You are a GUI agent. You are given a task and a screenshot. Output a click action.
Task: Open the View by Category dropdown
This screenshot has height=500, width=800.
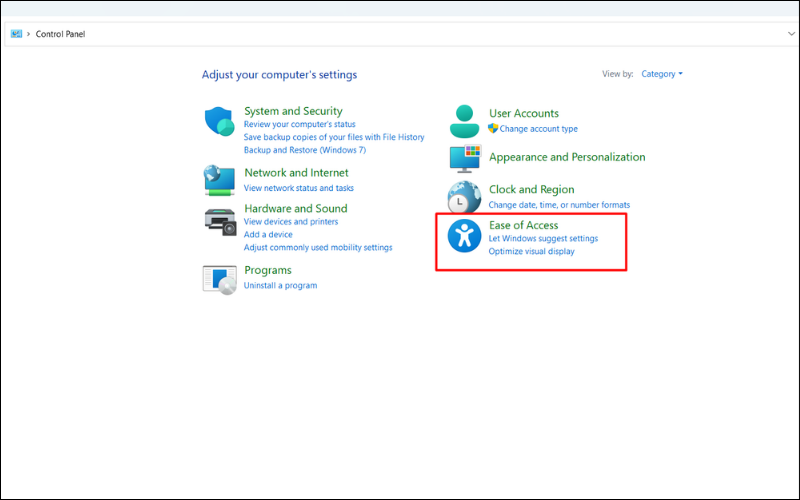[x=662, y=74]
